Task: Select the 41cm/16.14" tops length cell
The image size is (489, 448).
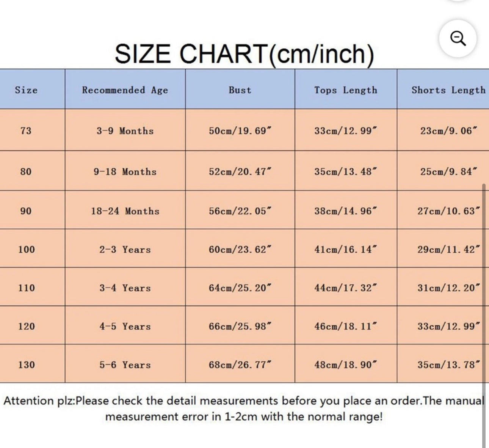Action: [346, 249]
